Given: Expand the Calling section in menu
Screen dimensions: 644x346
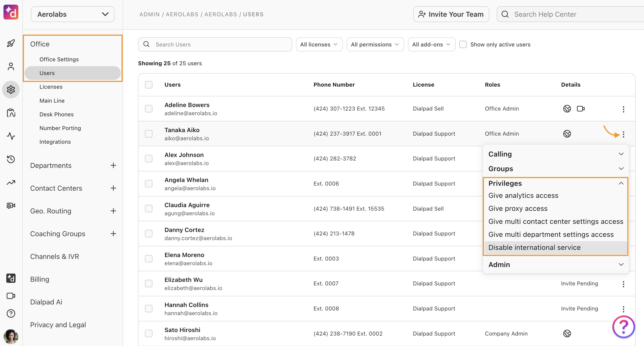Looking at the screenshot, I should [555, 154].
